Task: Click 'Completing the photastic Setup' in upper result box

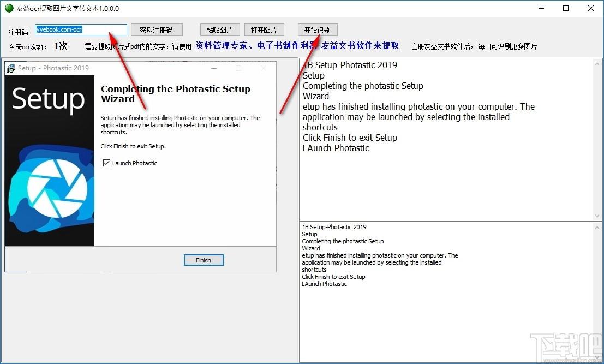Action: pos(363,86)
